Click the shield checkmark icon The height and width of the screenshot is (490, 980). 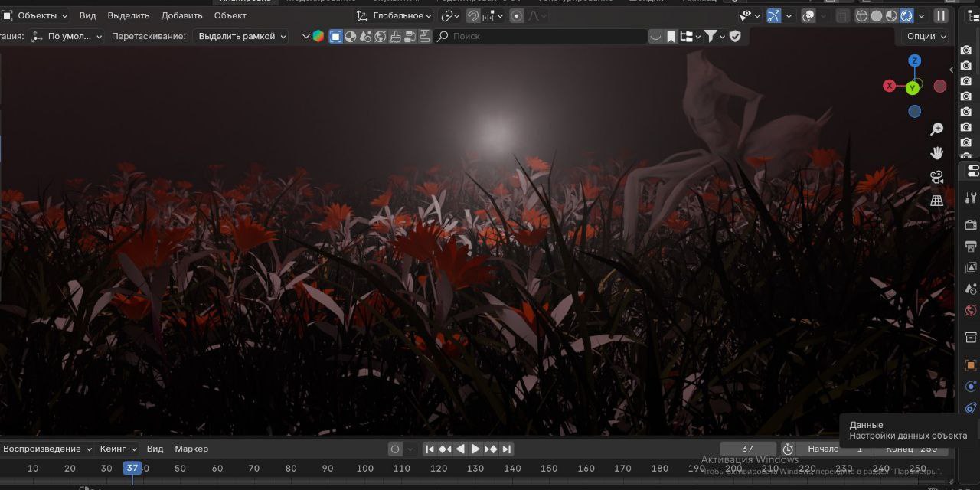pyautogui.click(x=735, y=36)
